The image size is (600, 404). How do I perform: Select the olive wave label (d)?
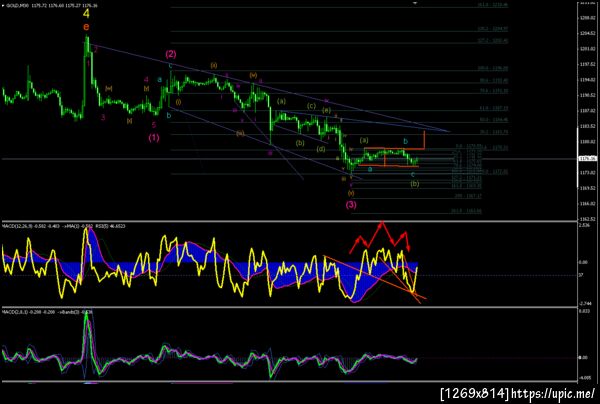point(321,148)
